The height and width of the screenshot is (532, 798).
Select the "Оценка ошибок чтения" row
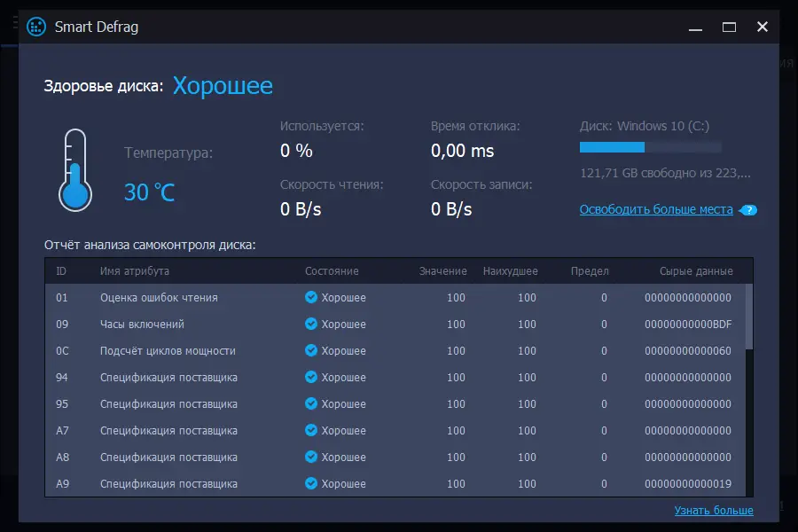(159, 298)
